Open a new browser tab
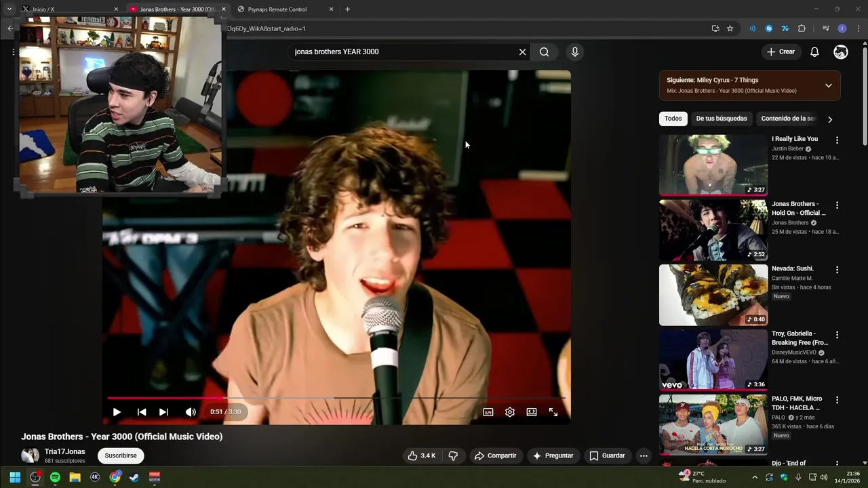 point(347,9)
